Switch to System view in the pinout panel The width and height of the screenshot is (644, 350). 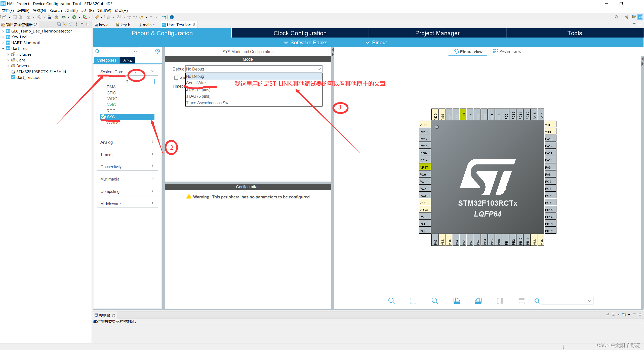coord(507,51)
